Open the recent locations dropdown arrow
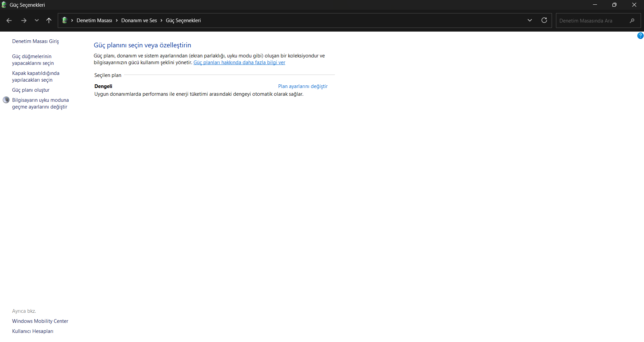644x342 pixels. click(37, 20)
